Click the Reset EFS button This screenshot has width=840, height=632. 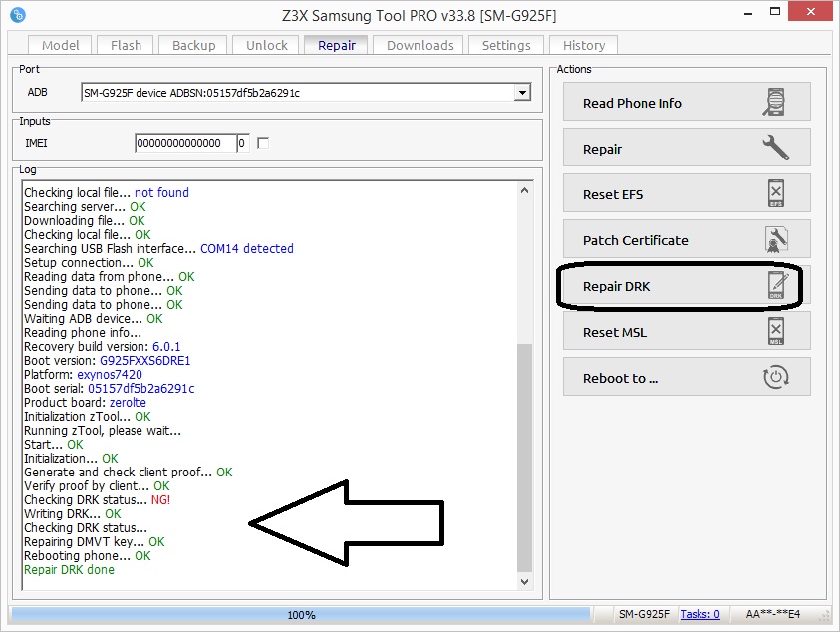pos(687,193)
